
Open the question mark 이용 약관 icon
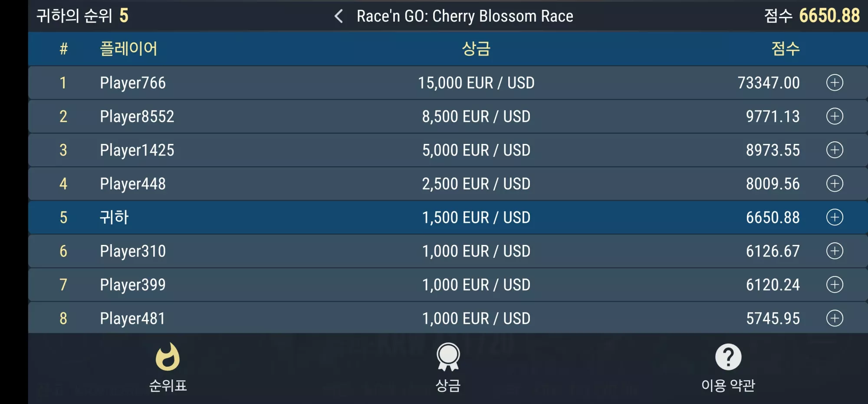tap(728, 357)
